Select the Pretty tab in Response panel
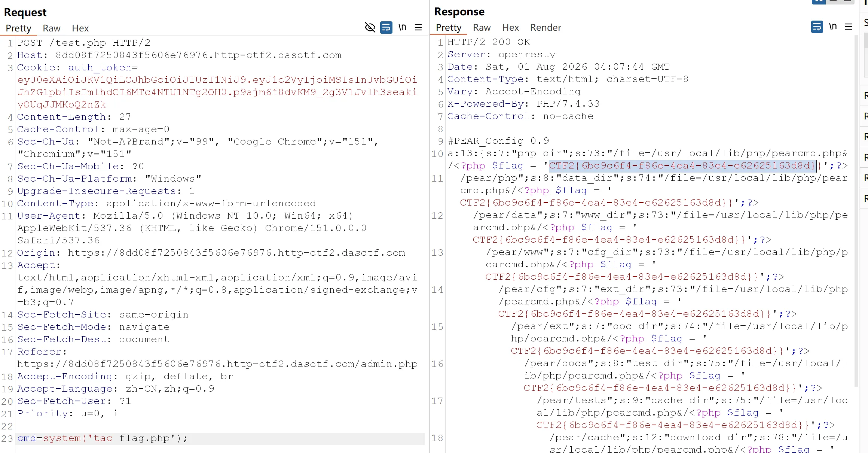This screenshot has height=453, width=868. 449,28
